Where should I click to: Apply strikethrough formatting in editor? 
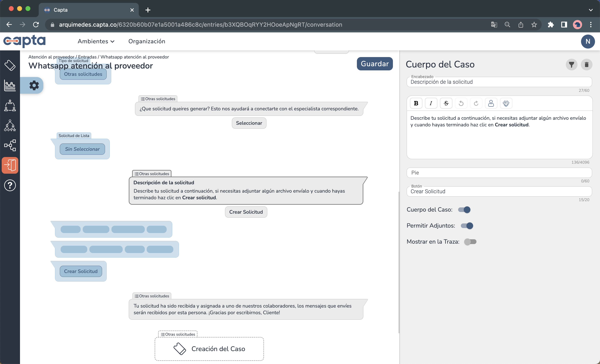click(x=446, y=103)
